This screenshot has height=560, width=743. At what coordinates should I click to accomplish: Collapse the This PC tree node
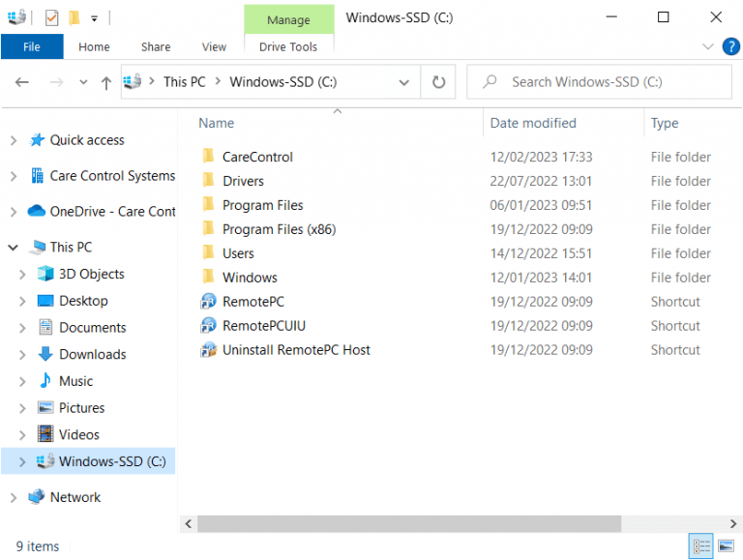[14, 248]
